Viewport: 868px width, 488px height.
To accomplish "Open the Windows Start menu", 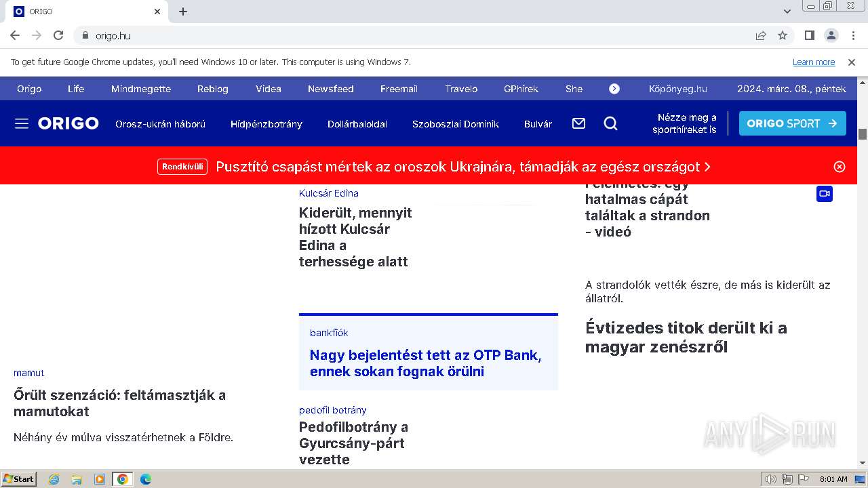I will [19, 479].
